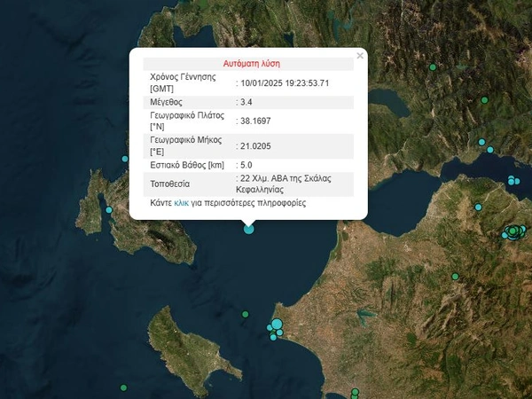532x399 pixels.
Task: Select the epicenter marker below the popup
Action: [x=248, y=229]
